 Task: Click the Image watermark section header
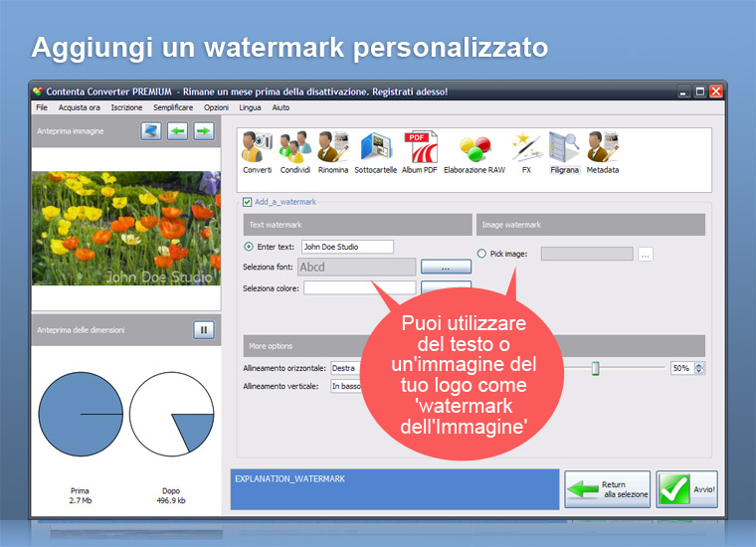click(591, 225)
